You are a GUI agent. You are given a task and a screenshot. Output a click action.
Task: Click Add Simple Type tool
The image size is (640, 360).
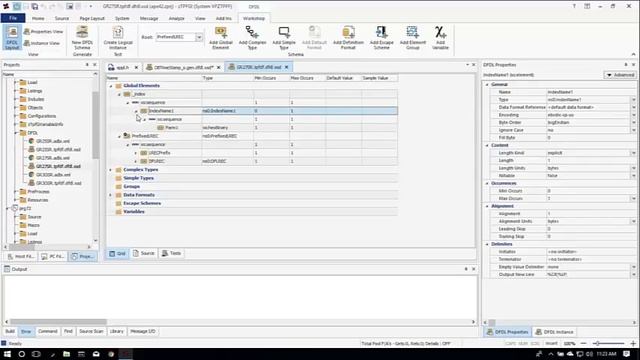(x=284, y=38)
